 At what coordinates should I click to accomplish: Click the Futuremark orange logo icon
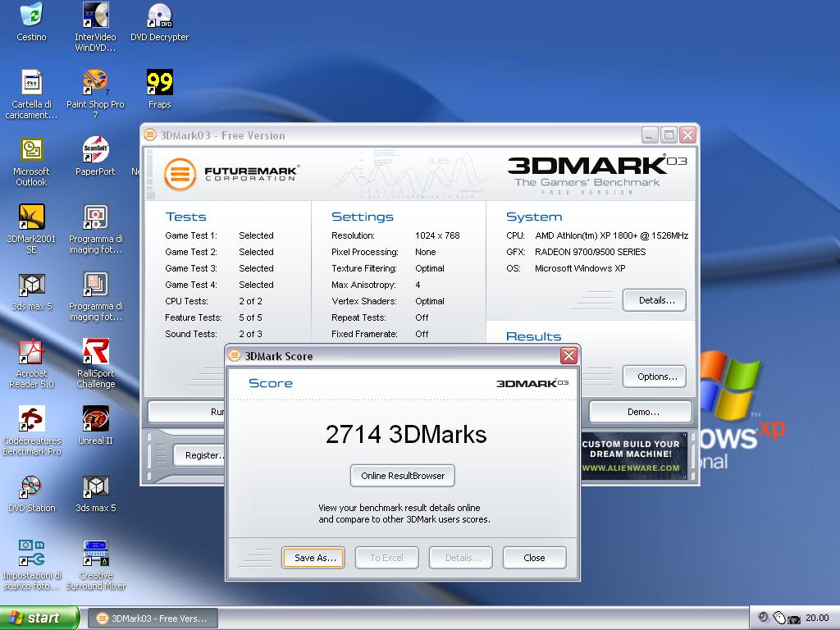click(180, 174)
